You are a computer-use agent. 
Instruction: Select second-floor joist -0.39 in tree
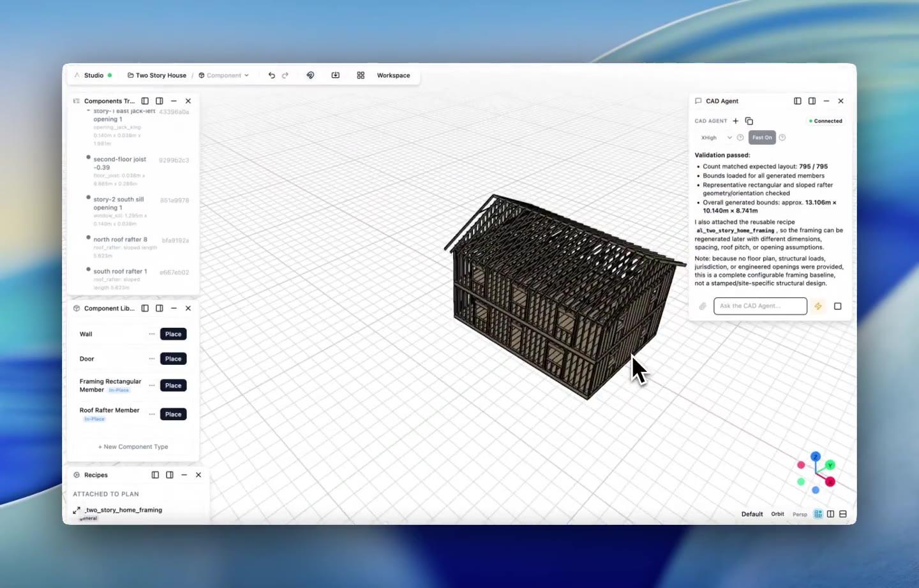tap(120, 163)
